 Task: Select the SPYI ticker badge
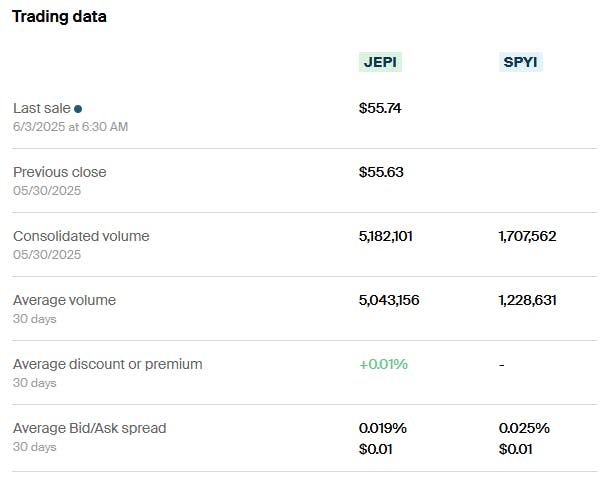point(520,62)
